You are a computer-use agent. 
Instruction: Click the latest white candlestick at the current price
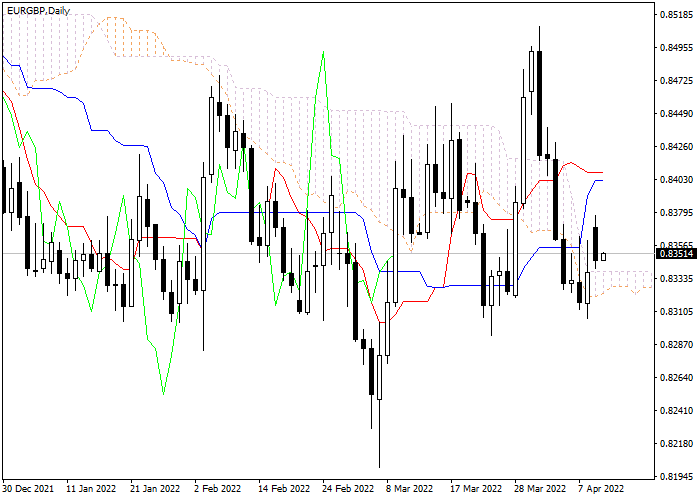click(604, 257)
